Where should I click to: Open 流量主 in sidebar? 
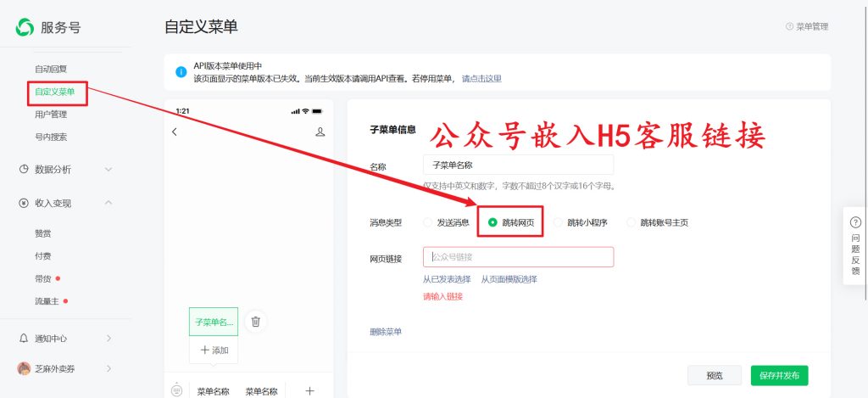coord(47,301)
